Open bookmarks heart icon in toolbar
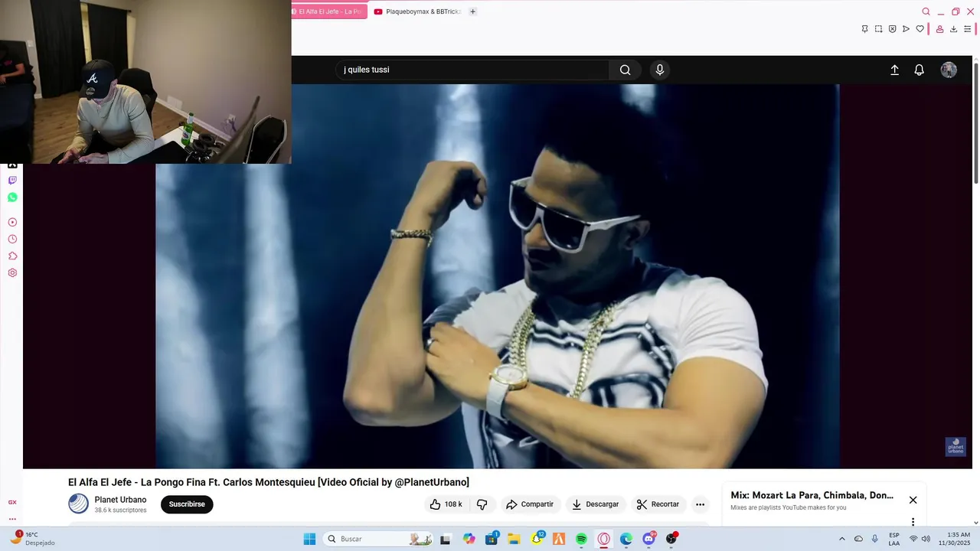Screen dimensions: 980x551 [x=920, y=29]
